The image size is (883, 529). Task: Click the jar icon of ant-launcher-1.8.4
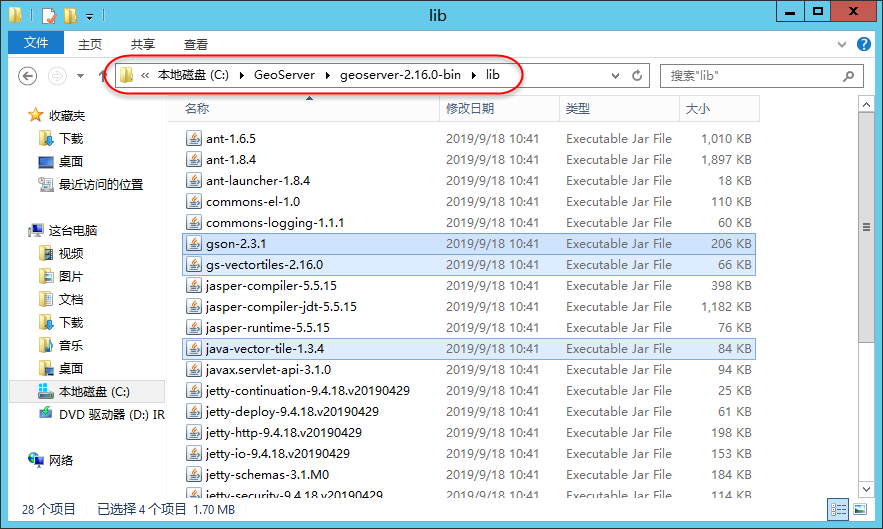194,180
